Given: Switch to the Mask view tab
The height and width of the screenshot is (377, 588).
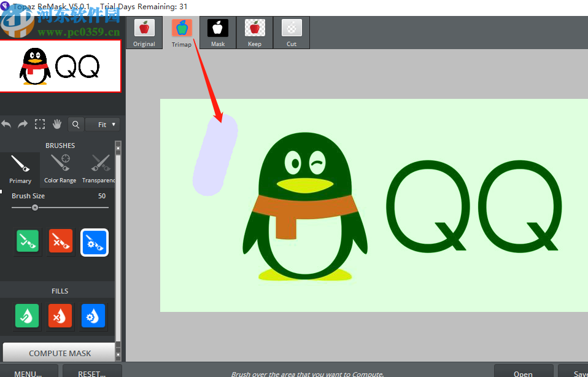Looking at the screenshot, I should 218,33.
